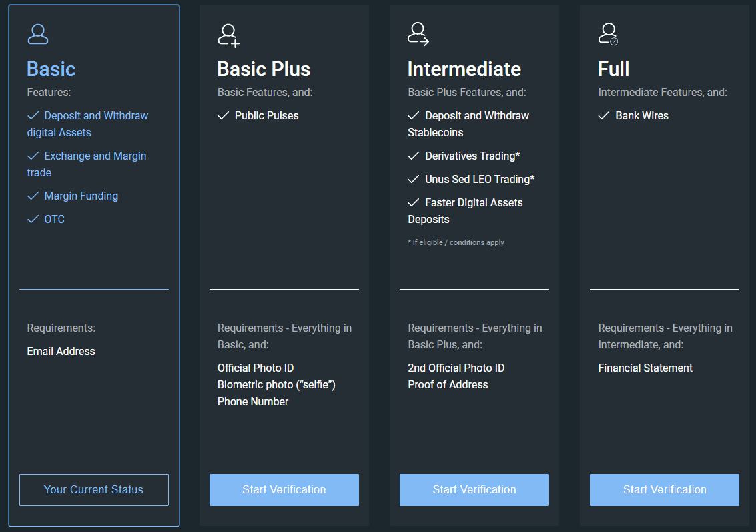Click the Financial Statement requirement text
The height and width of the screenshot is (532, 756).
click(x=645, y=368)
